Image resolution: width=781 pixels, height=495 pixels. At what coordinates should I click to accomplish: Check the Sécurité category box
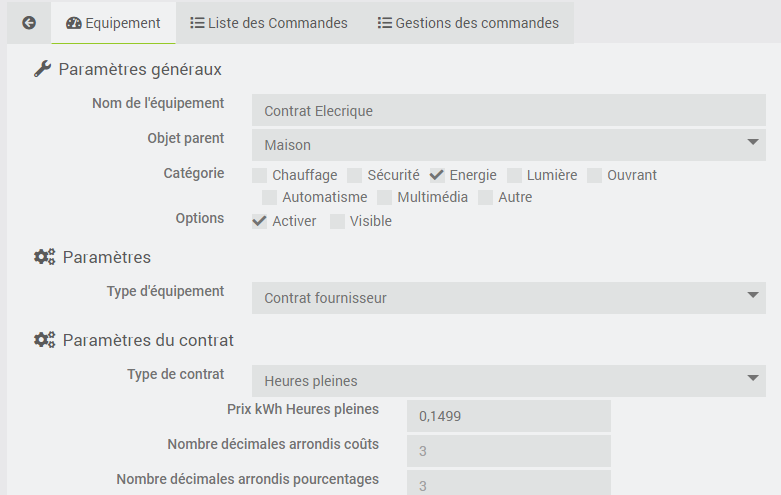coord(355,176)
